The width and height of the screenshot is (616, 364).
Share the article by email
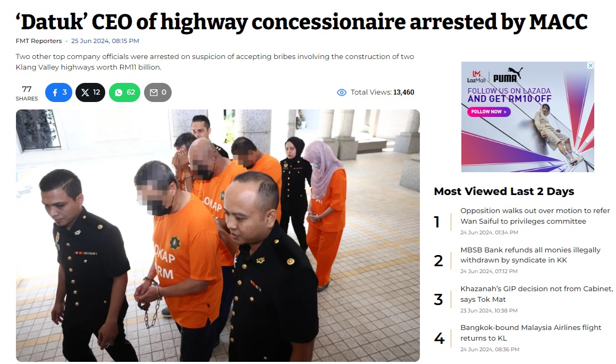pos(158,92)
